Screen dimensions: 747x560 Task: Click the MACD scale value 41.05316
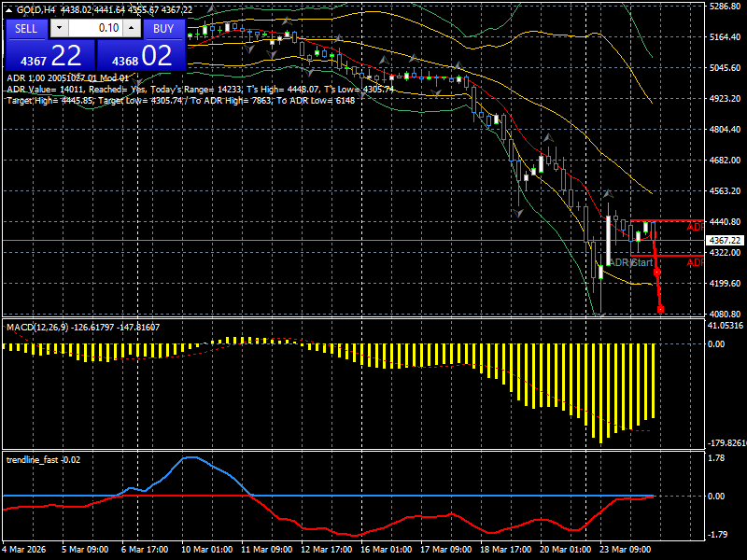pos(726,326)
